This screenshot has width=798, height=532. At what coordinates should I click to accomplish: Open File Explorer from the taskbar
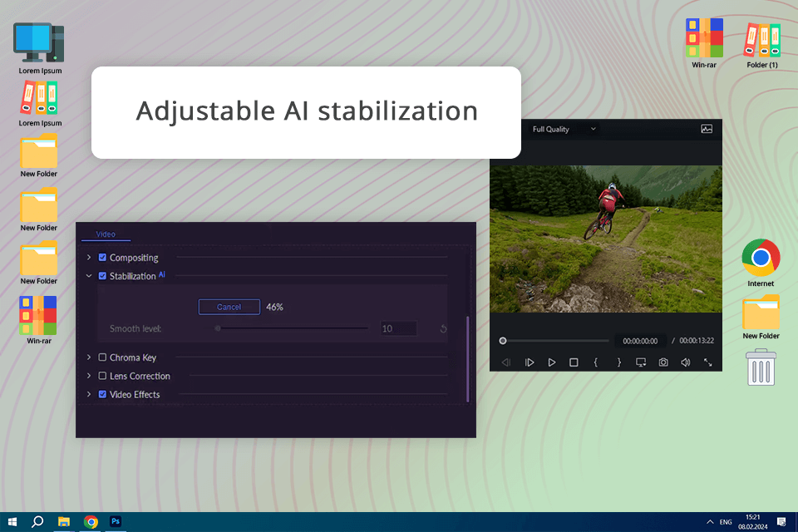tap(64, 522)
